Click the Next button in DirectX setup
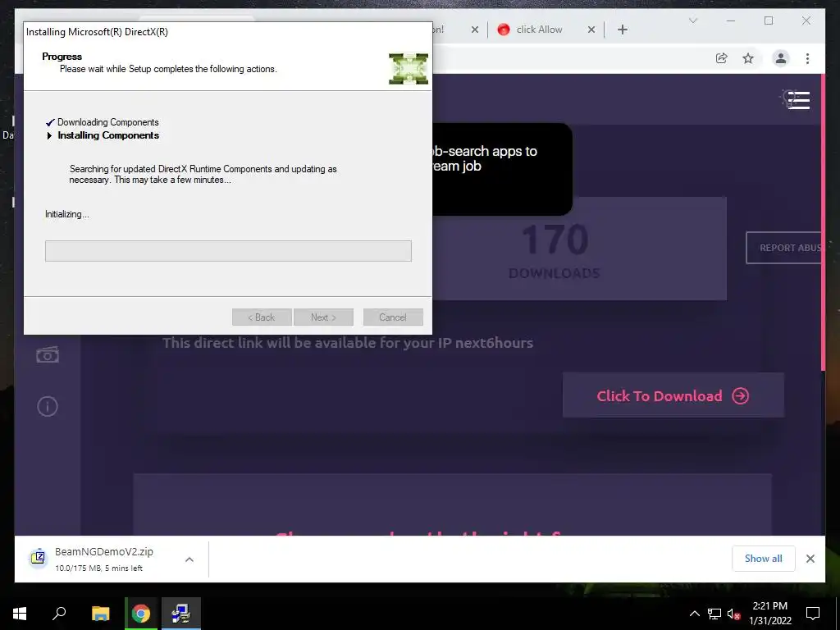 tap(323, 317)
